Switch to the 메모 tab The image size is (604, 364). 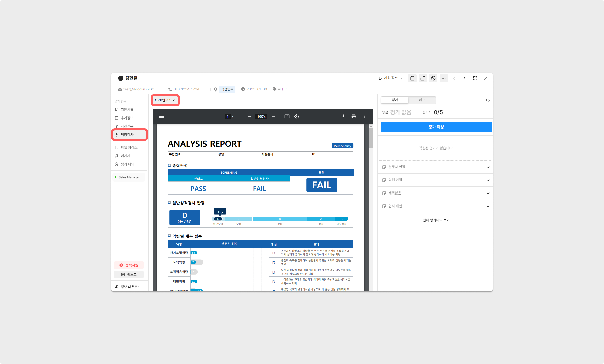(422, 100)
